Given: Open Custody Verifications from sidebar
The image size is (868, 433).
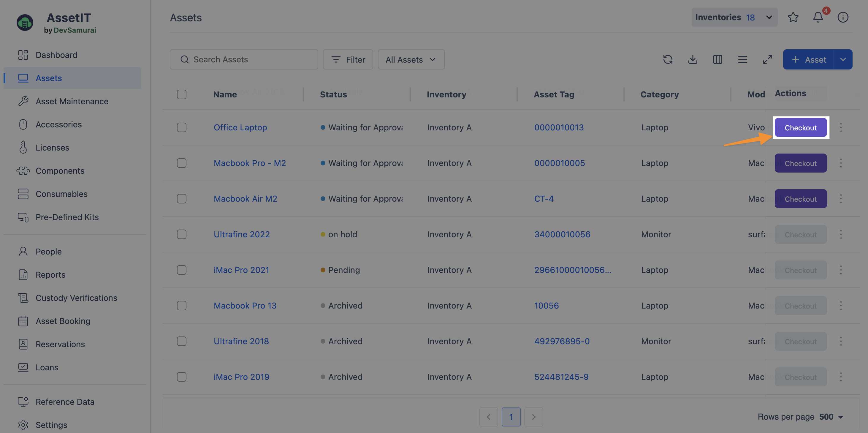Looking at the screenshot, I should [x=76, y=298].
